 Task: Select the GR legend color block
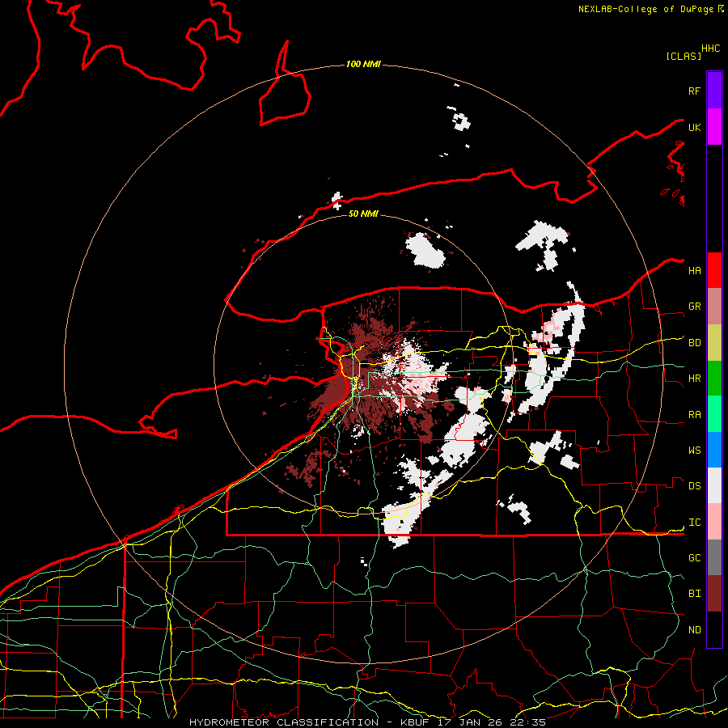click(x=714, y=307)
